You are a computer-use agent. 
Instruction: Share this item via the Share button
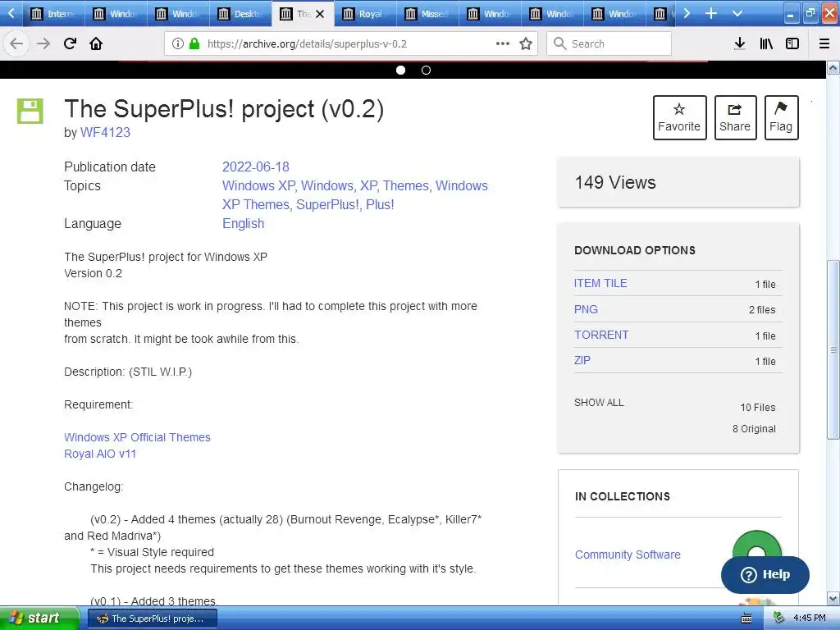coord(735,117)
